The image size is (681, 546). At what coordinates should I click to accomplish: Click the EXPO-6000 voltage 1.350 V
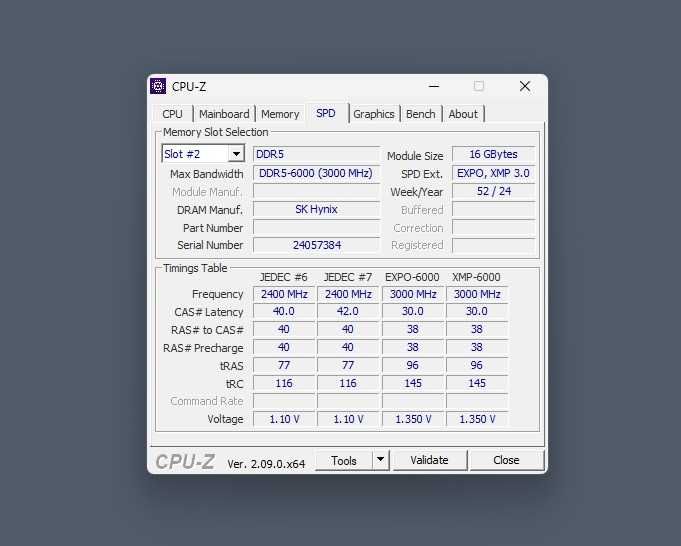(x=413, y=419)
